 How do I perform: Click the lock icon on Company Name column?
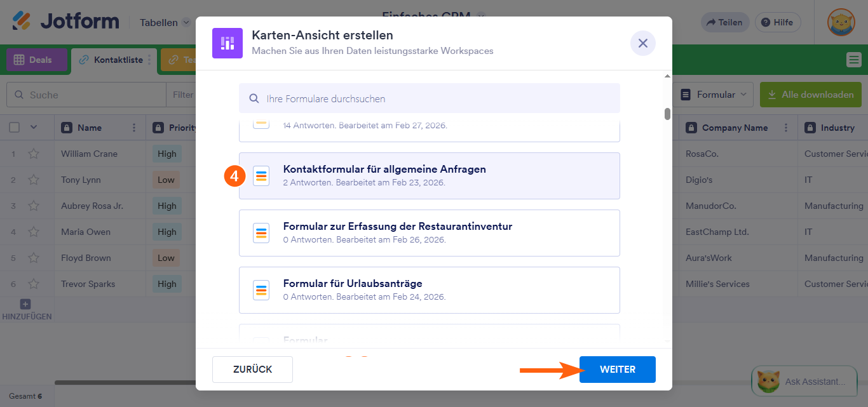691,128
